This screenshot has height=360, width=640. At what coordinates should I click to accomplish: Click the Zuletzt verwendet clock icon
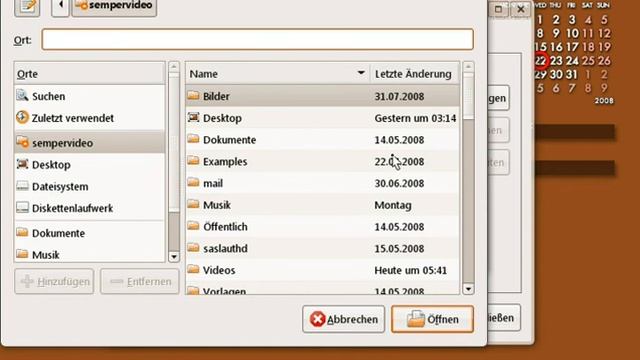[22, 118]
